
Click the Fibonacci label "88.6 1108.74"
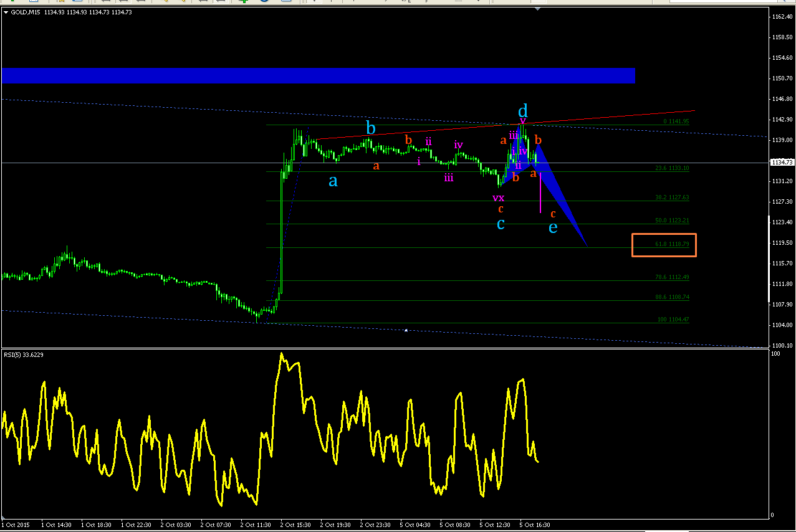pos(672,297)
